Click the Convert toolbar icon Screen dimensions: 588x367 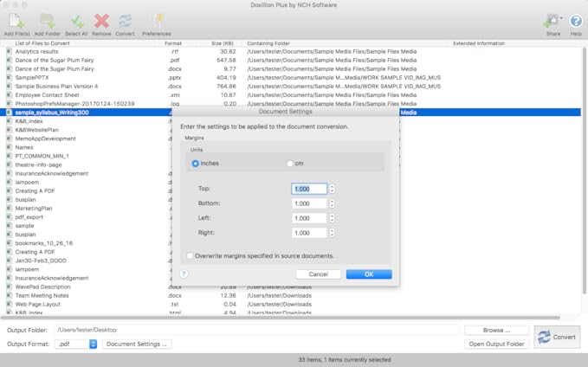coord(125,23)
